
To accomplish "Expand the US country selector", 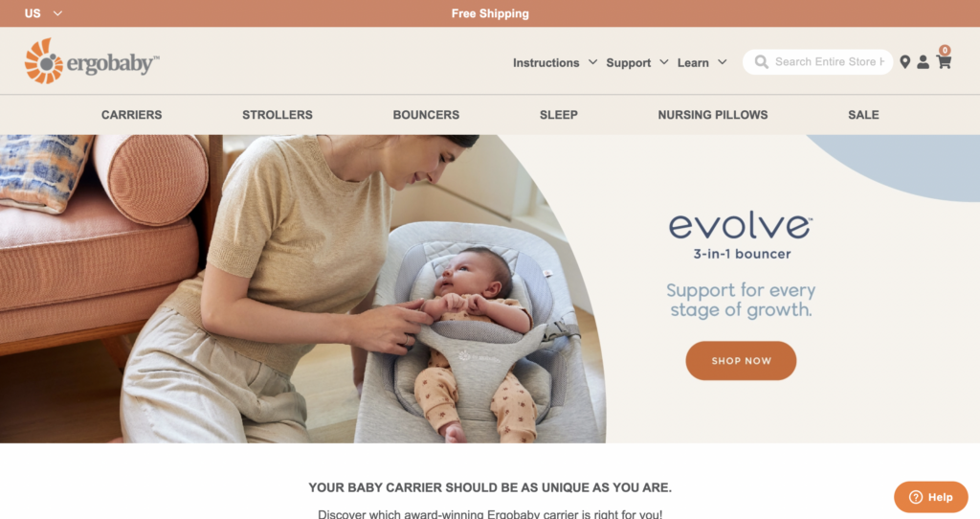I will pyautogui.click(x=43, y=13).
